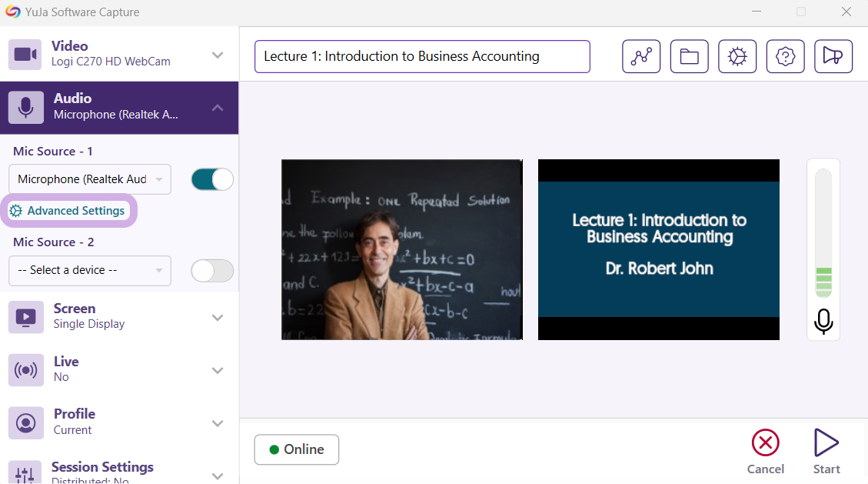Open Advanced Settings for microphone
Image resolution: width=868 pixels, height=484 pixels.
[x=68, y=211]
